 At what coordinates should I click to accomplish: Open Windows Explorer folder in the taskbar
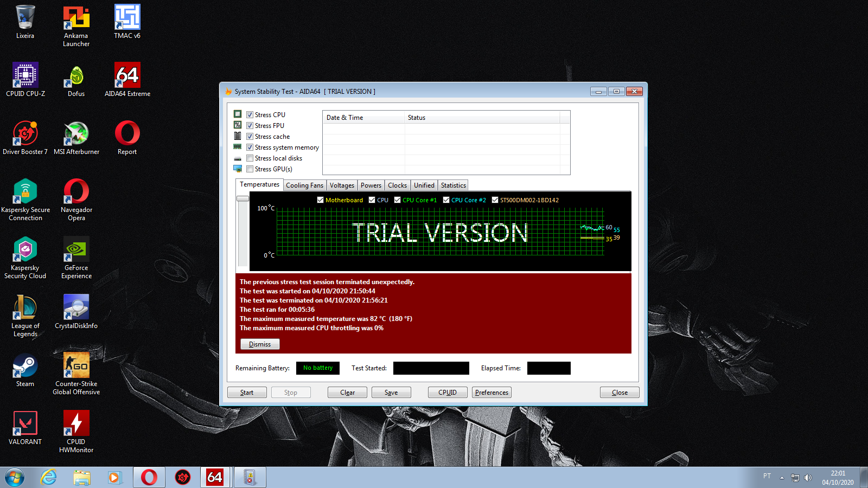tap(82, 478)
